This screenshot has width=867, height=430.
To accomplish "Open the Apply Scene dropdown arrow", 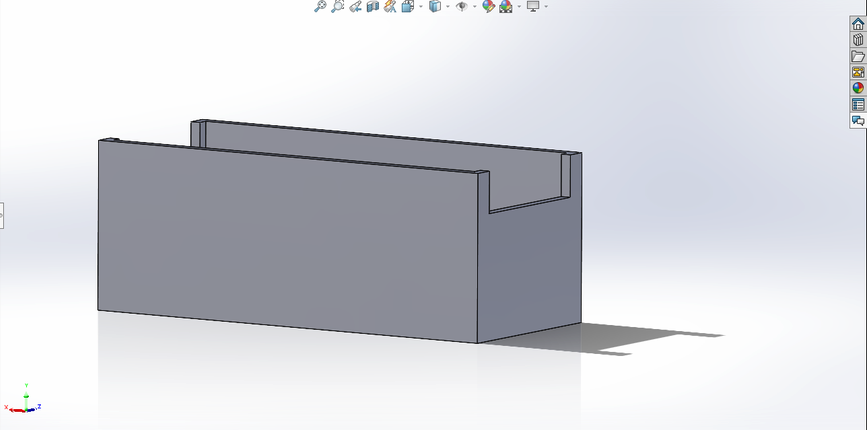I will (x=519, y=7).
